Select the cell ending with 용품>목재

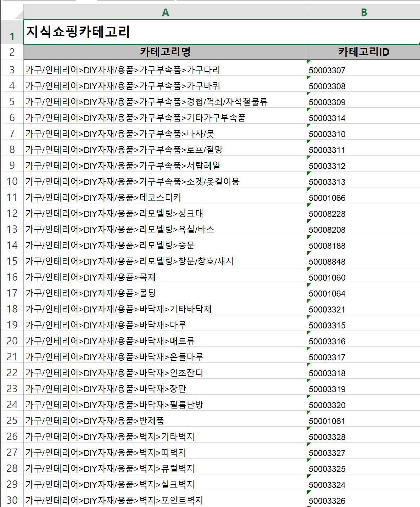click(x=165, y=275)
